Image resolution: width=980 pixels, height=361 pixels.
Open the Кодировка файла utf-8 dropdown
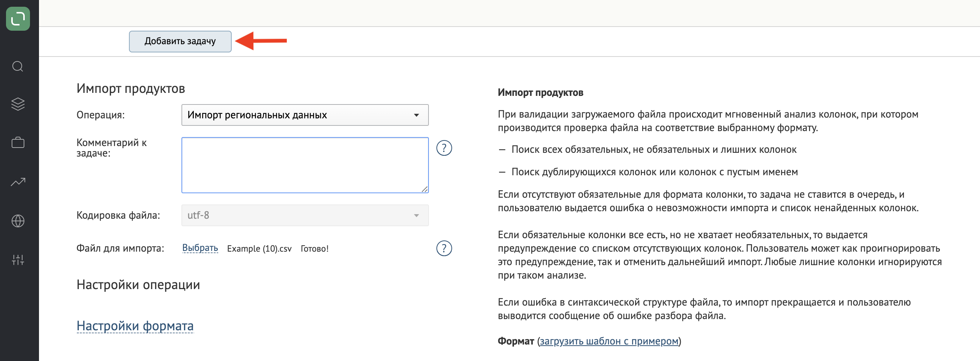[x=305, y=215]
